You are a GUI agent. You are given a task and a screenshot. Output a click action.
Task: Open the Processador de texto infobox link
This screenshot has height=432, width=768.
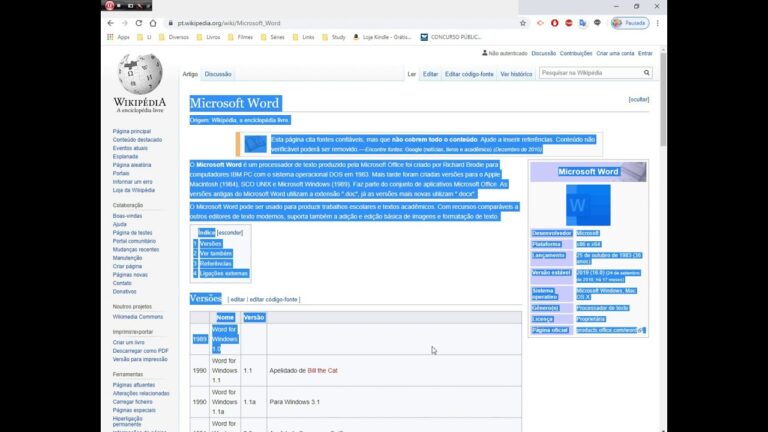tap(602, 308)
